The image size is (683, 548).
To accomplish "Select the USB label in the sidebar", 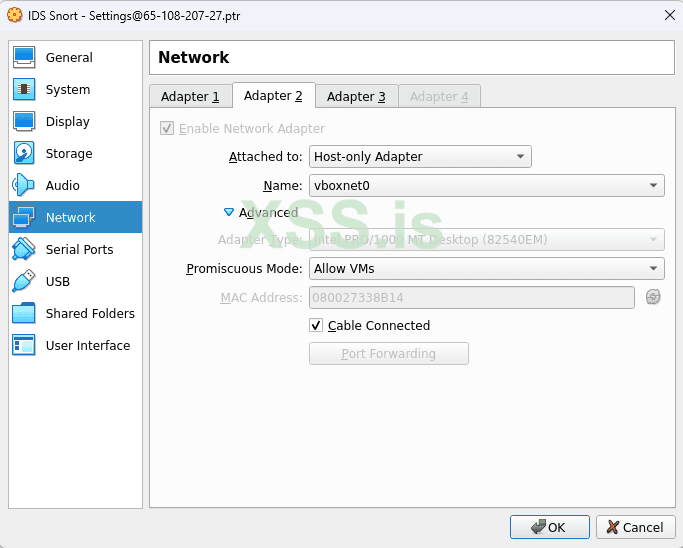I will coord(58,281).
